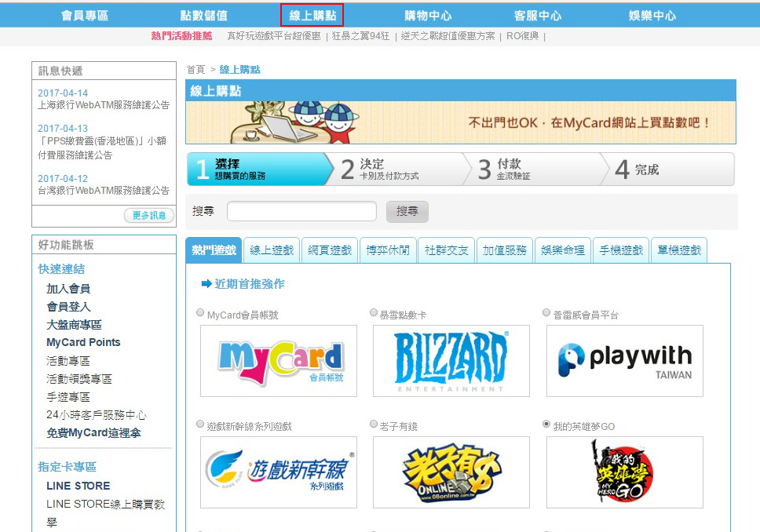Open the LINE STORE線上購買教學 link
The image size is (760, 532).
106,513
